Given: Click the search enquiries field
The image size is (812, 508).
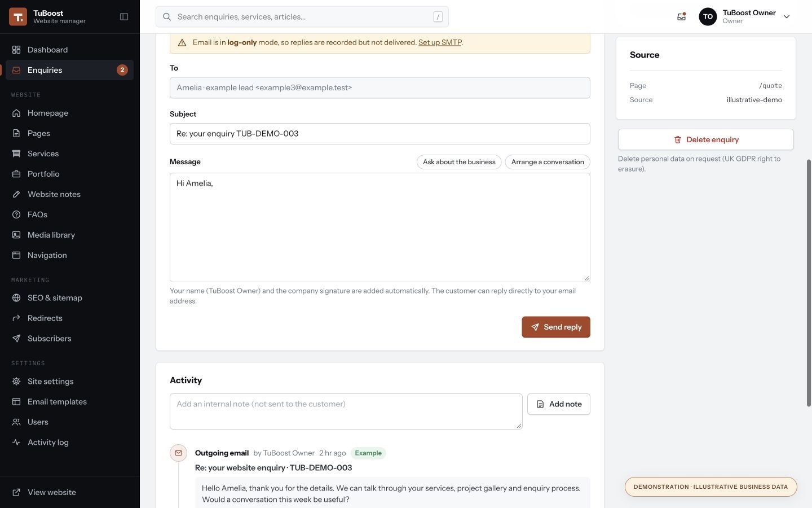Looking at the screenshot, I should [302, 17].
